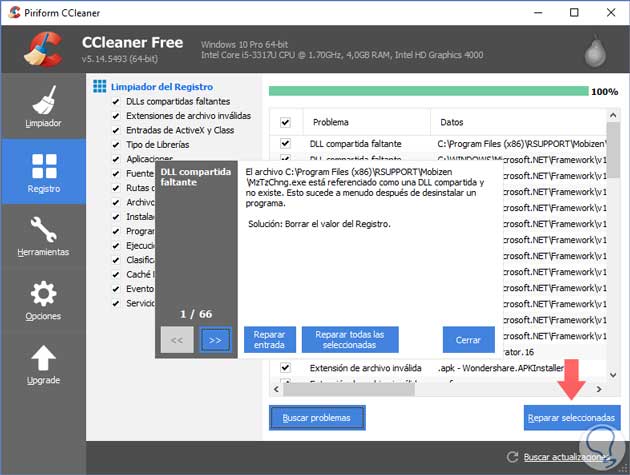This screenshot has height=475, width=630.
Task: Click the Limpiador del Registro grid icon
Action: pos(100,86)
